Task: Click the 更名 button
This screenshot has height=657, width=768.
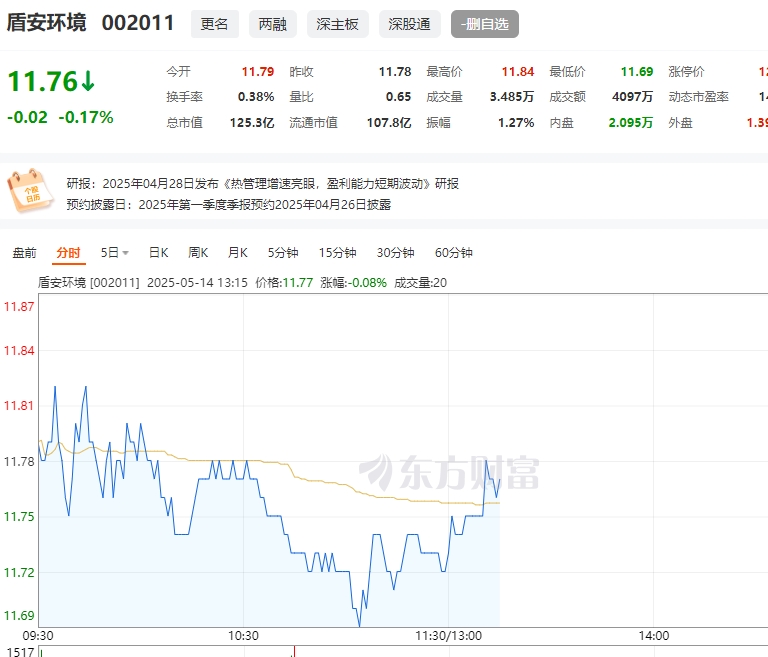Action: pos(215,24)
